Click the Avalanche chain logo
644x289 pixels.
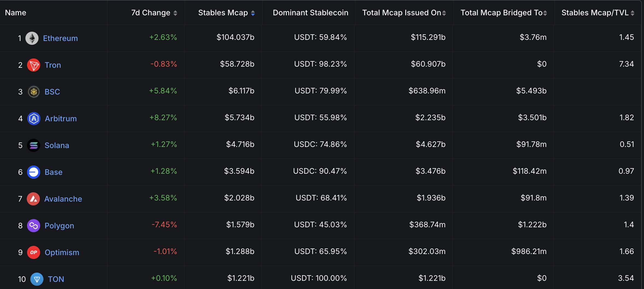click(33, 199)
